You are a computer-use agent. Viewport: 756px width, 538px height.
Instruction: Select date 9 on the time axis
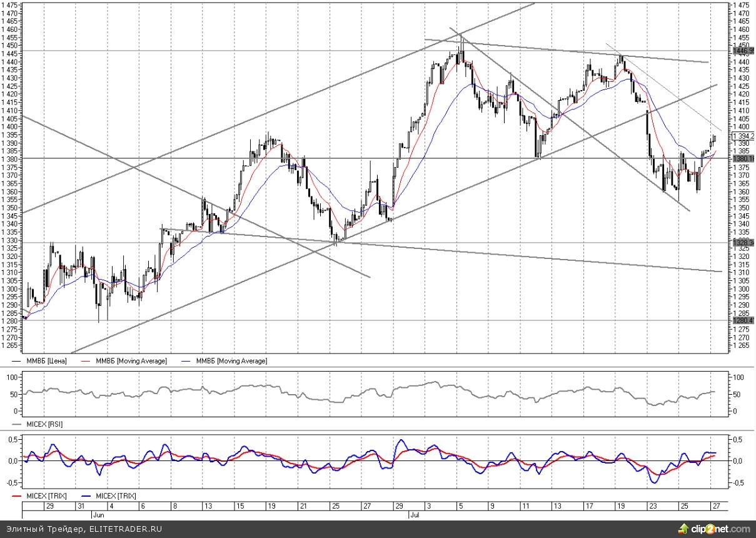click(x=492, y=505)
